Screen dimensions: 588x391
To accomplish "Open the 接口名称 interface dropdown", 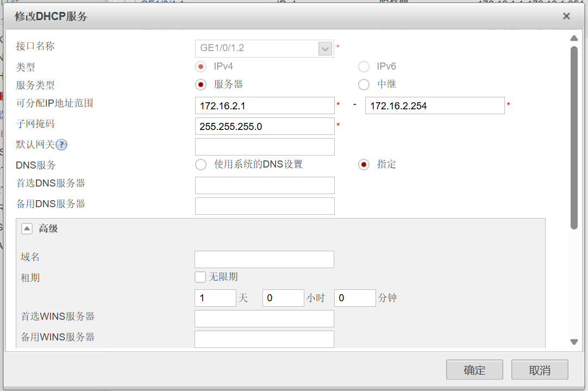I will (x=325, y=48).
